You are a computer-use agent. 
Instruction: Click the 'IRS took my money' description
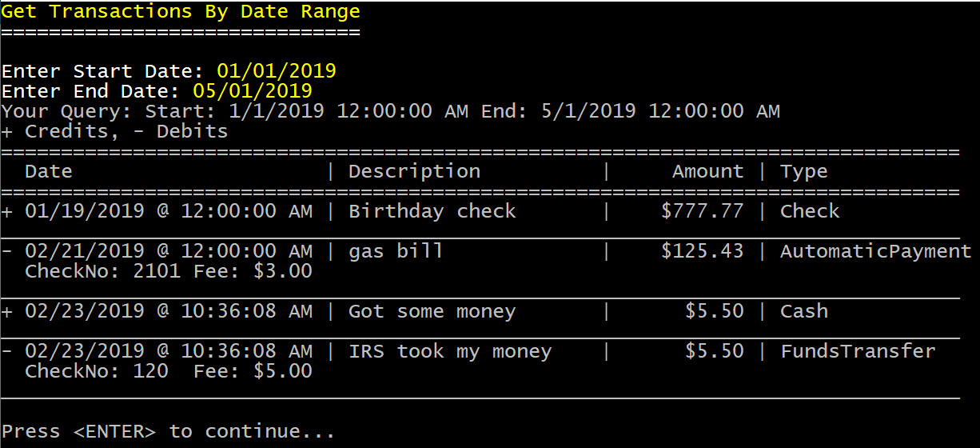pos(451,351)
